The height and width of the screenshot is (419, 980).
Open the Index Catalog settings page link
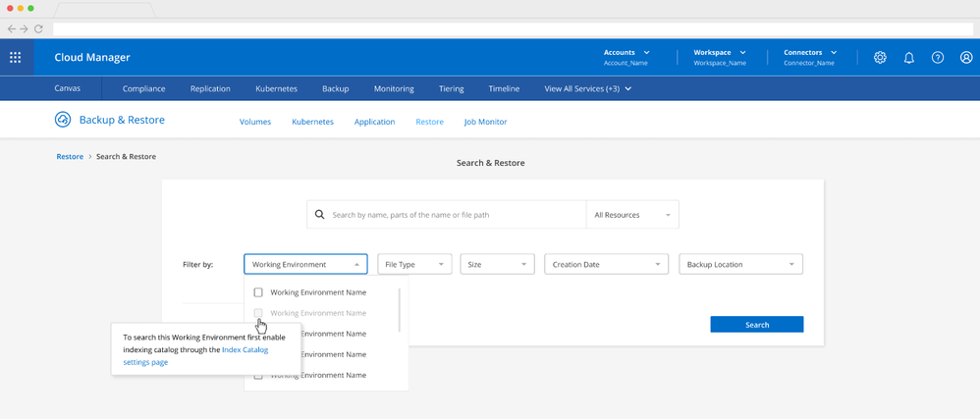click(x=245, y=349)
